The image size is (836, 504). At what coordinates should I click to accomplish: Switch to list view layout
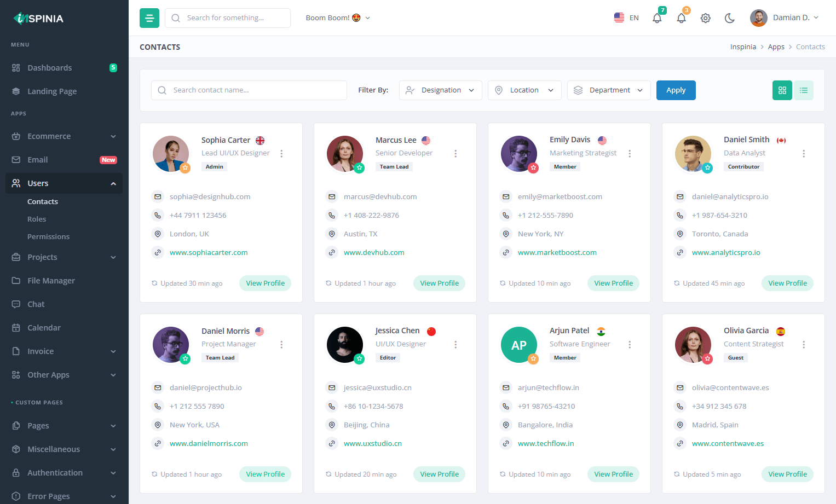[x=804, y=90]
